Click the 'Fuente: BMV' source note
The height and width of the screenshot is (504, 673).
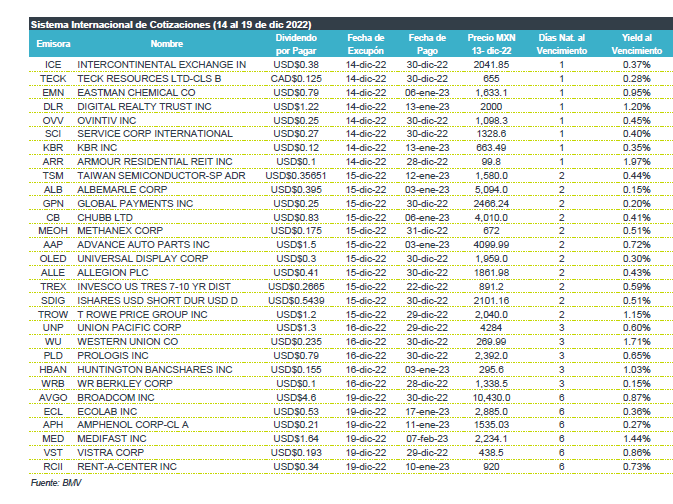pyautogui.click(x=56, y=483)
